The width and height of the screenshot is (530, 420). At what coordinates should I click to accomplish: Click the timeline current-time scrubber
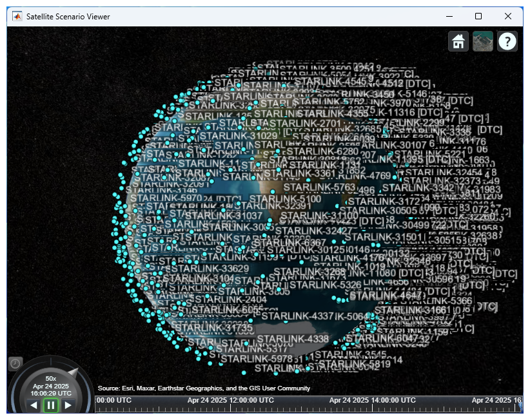[520, 406]
